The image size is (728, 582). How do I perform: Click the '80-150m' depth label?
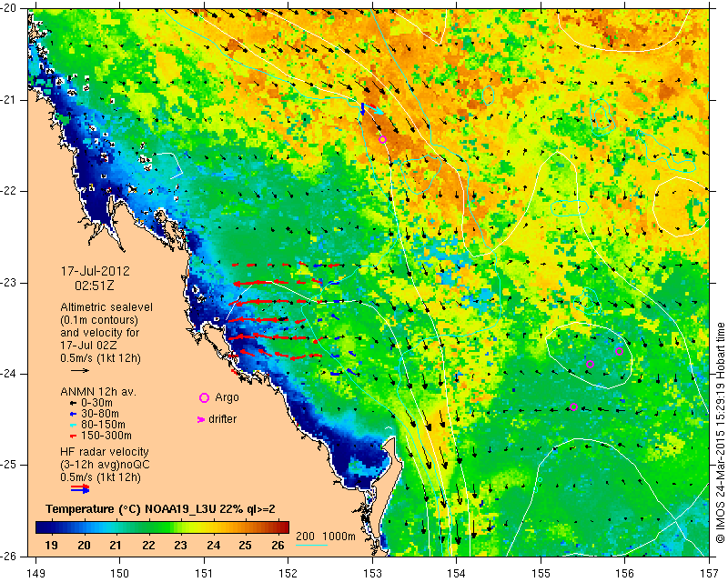[103, 425]
